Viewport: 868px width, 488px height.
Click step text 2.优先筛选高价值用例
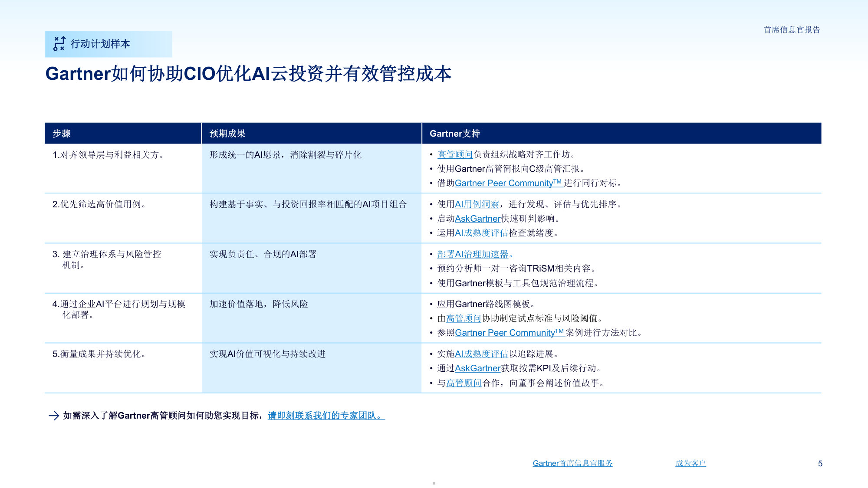[99, 204]
